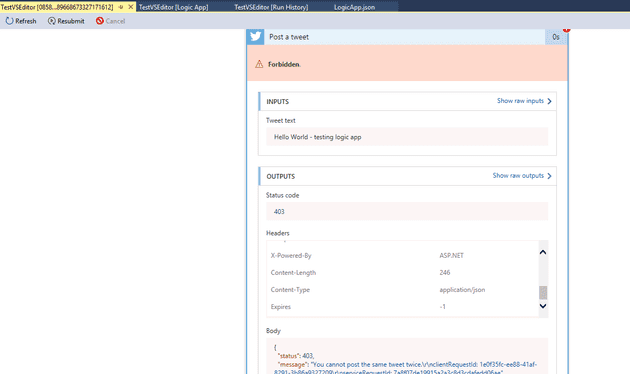Click the Cancel toolbar button
This screenshot has width=630, height=374.
pyautogui.click(x=110, y=21)
